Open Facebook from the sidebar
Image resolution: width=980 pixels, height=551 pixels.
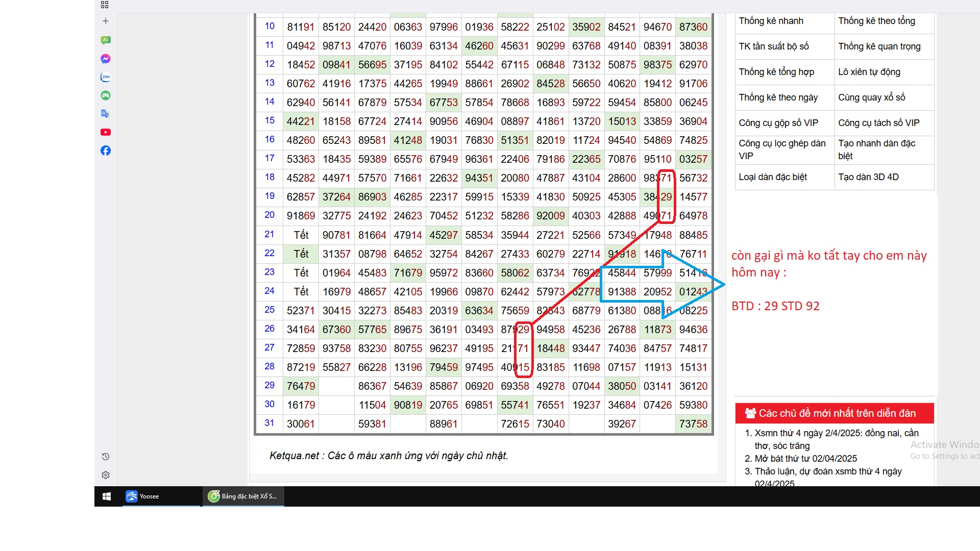(x=106, y=151)
